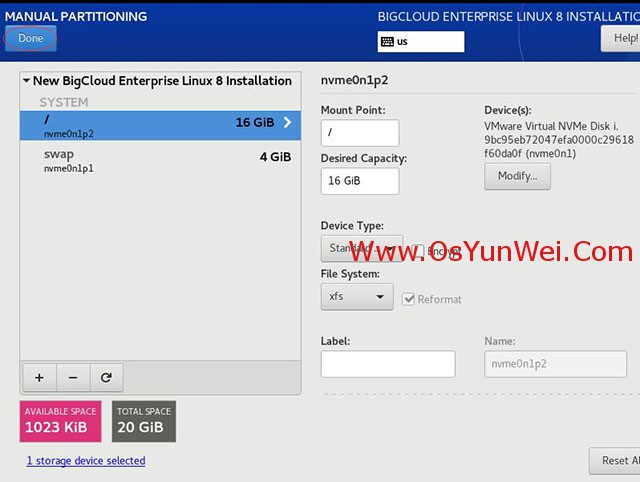Open the 1 storage device selected link
Screen dimensions: 640x482
pyautogui.click(x=86, y=461)
